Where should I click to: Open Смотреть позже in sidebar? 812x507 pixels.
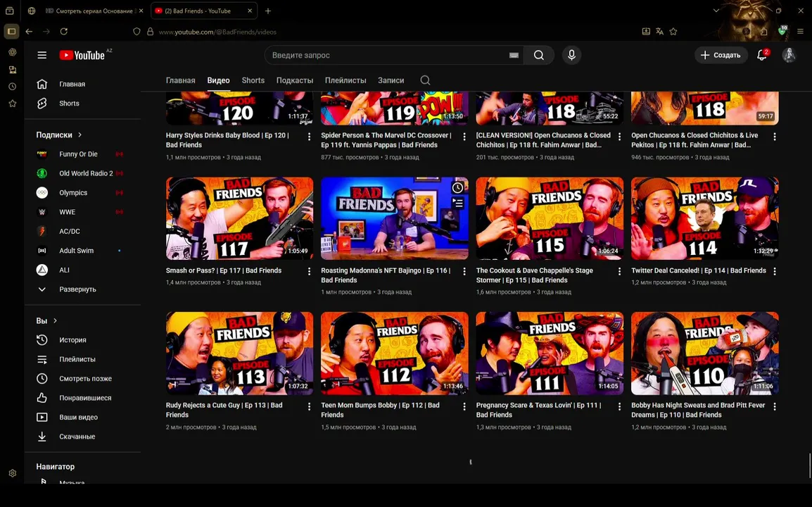pos(85,378)
